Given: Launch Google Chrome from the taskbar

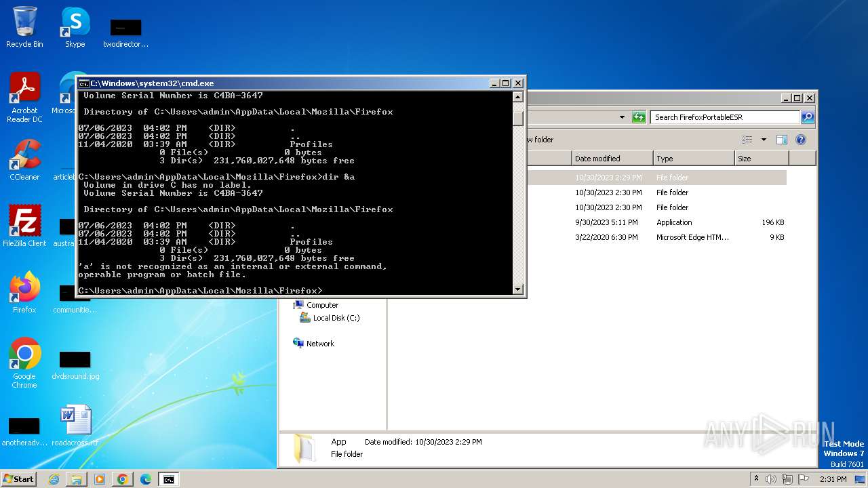Looking at the screenshot, I should tap(122, 479).
